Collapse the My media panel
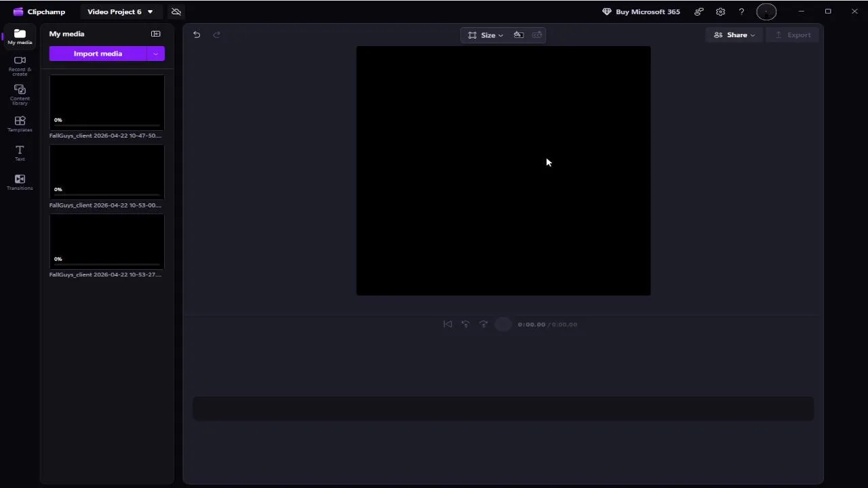 (156, 34)
